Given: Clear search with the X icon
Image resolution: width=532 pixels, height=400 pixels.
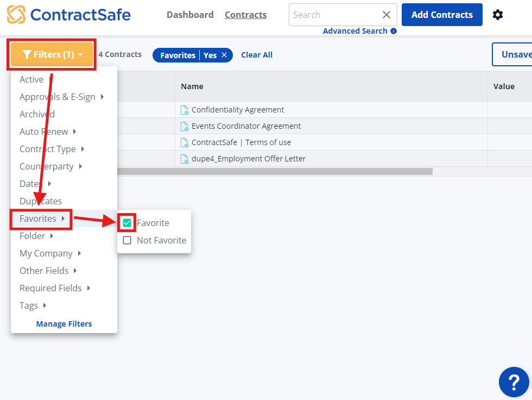Looking at the screenshot, I should pyautogui.click(x=386, y=15).
